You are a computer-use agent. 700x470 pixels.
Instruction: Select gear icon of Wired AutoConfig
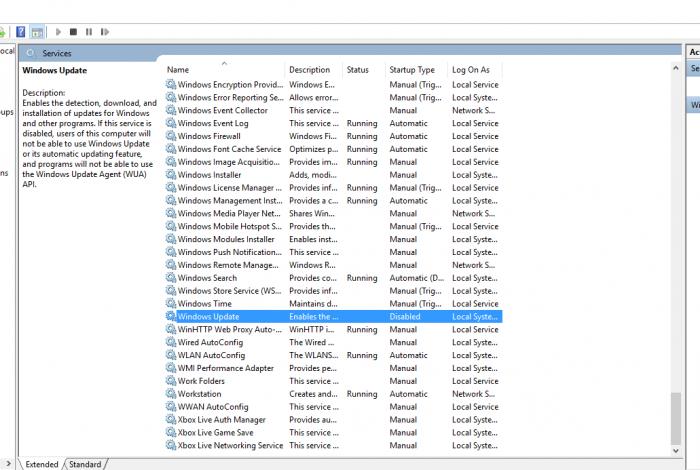coord(171,342)
